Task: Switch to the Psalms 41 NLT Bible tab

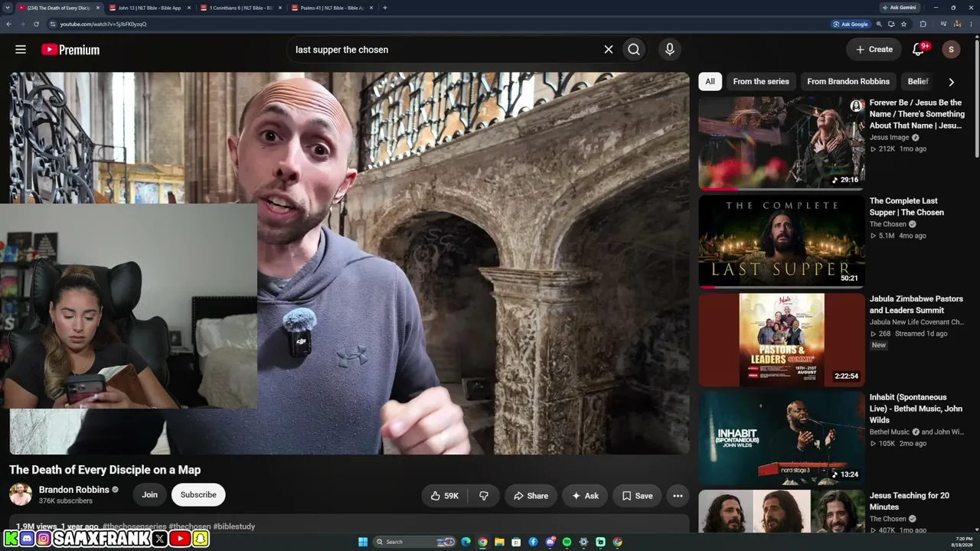Action: (332, 8)
